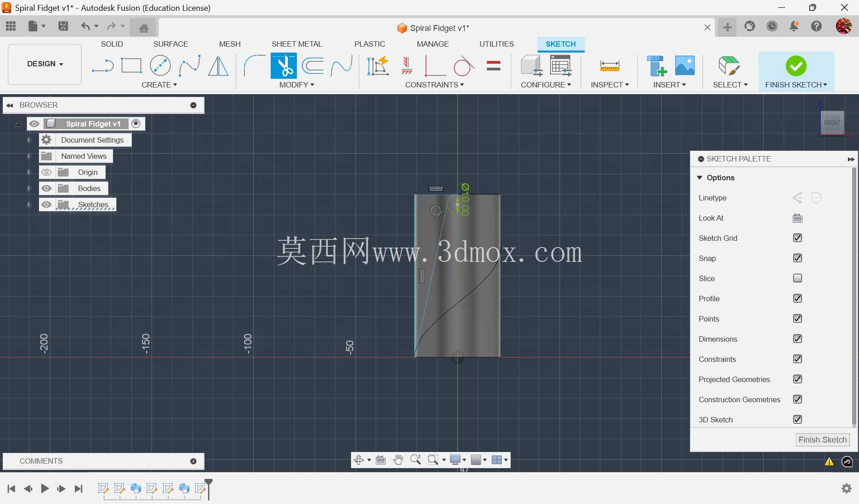The image size is (859, 504).
Task: Click the Named Views row
Action: pyautogui.click(x=76, y=156)
